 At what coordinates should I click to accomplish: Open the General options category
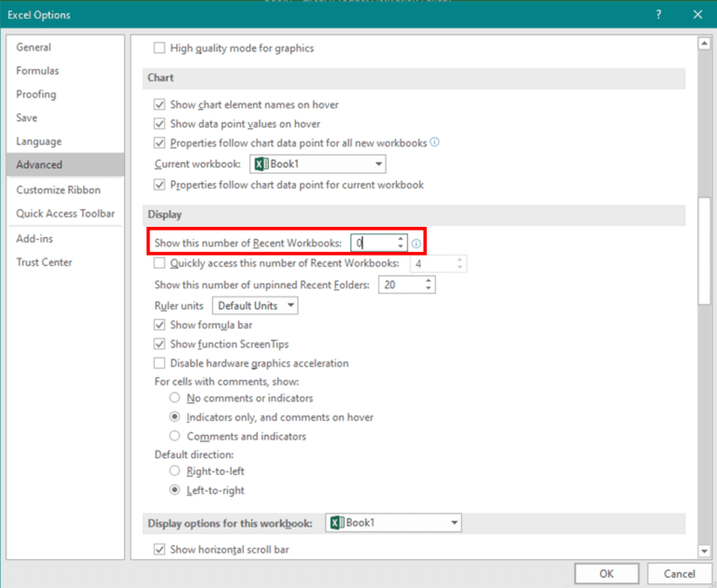[65, 47]
